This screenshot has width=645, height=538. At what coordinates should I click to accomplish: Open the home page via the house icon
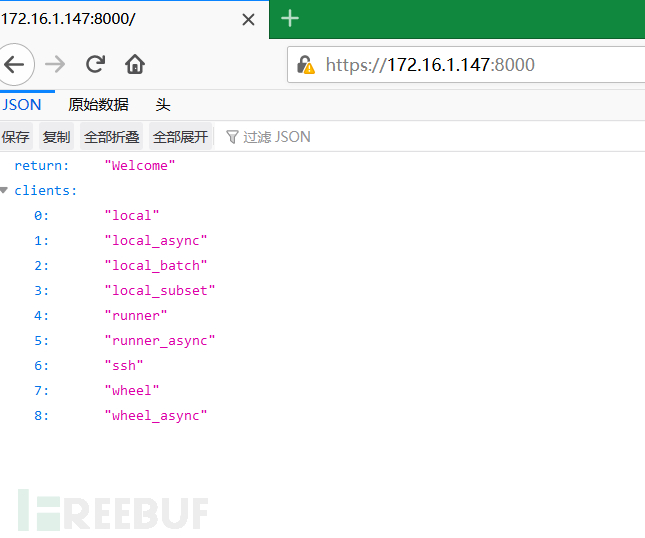[135, 64]
